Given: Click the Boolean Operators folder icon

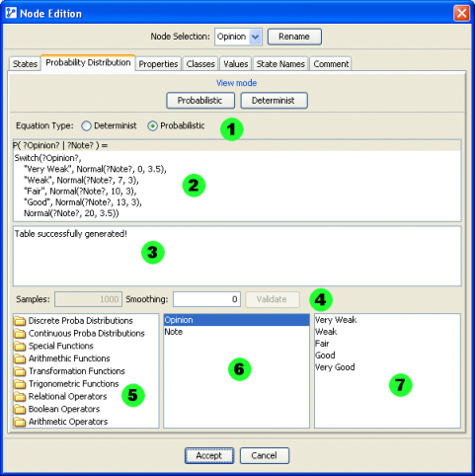Looking at the screenshot, I should (x=20, y=409).
